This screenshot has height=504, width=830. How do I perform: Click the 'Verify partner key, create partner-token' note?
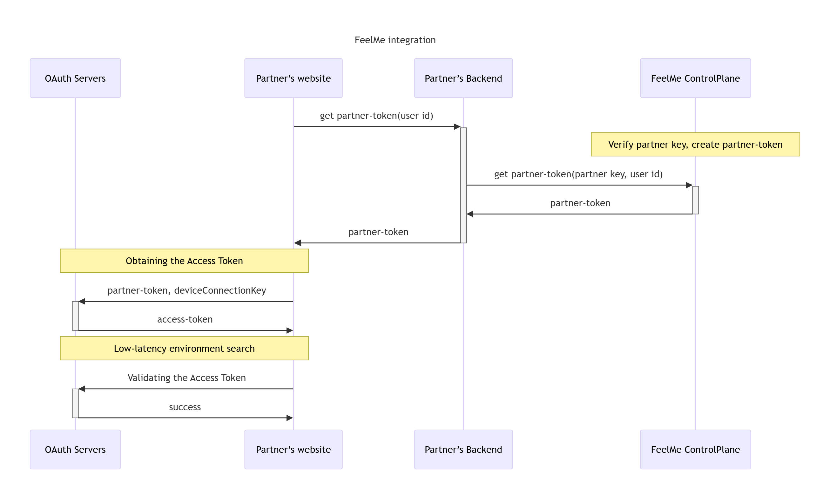[x=695, y=144]
